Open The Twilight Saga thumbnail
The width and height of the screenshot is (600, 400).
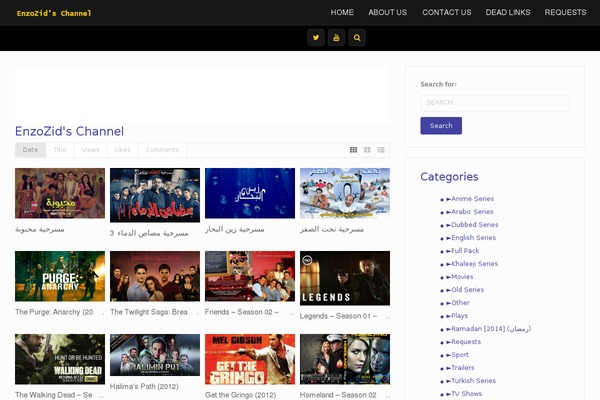click(x=155, y=276)
